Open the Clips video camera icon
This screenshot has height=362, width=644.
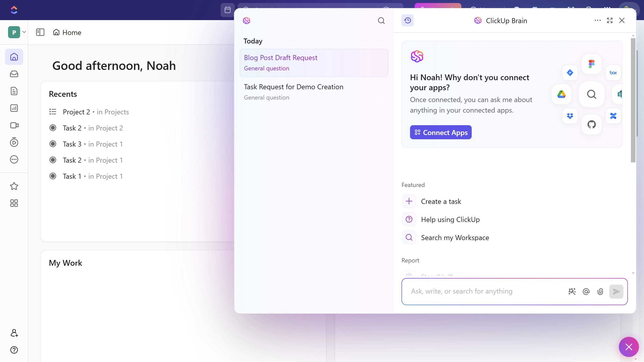(14, 125)
